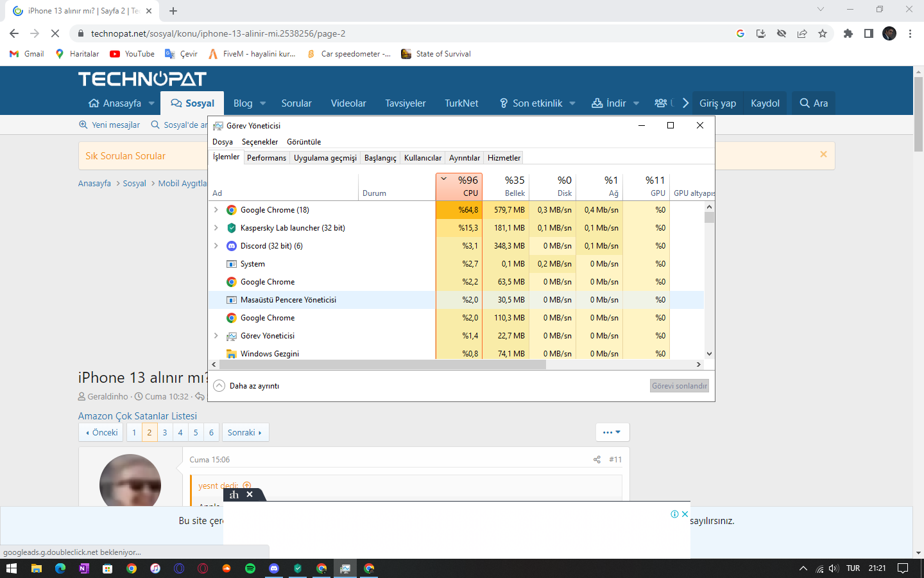
Task: Open the Microsoft Store taskbar icon
Action: 108,568
